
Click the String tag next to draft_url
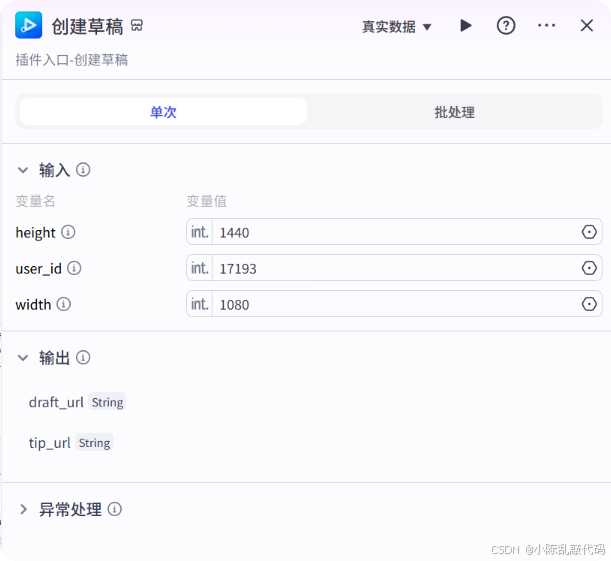coord(107,402)
